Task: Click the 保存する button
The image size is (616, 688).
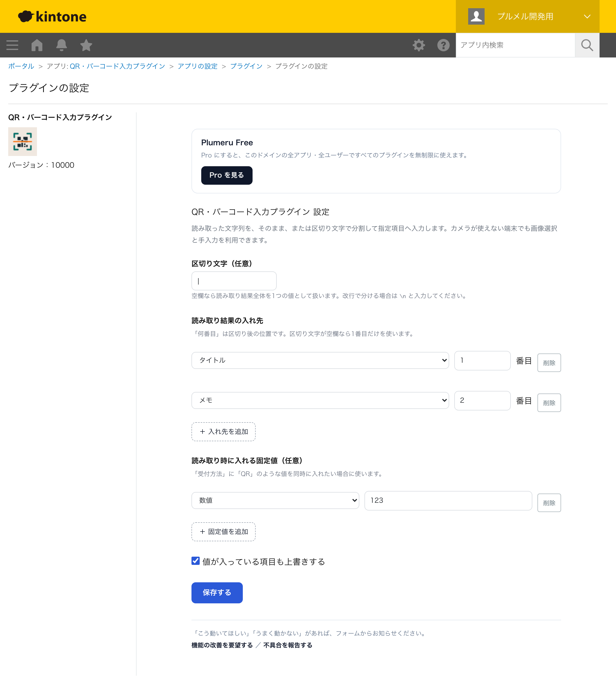Action: (x=217, y=593)
